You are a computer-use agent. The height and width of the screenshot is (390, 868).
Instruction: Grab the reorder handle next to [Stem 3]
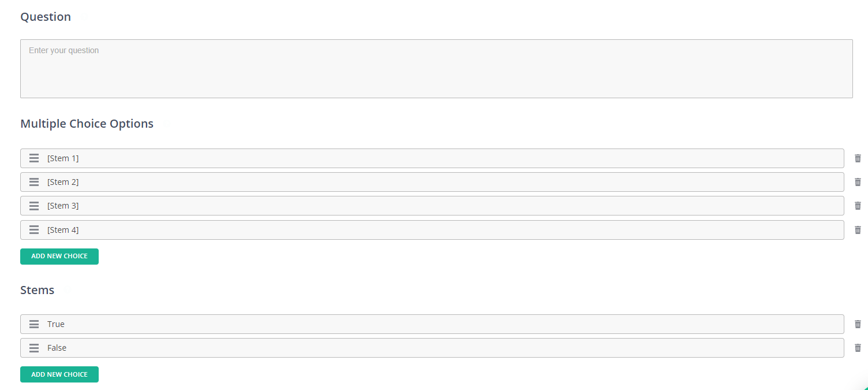click(x=34, y=206)
